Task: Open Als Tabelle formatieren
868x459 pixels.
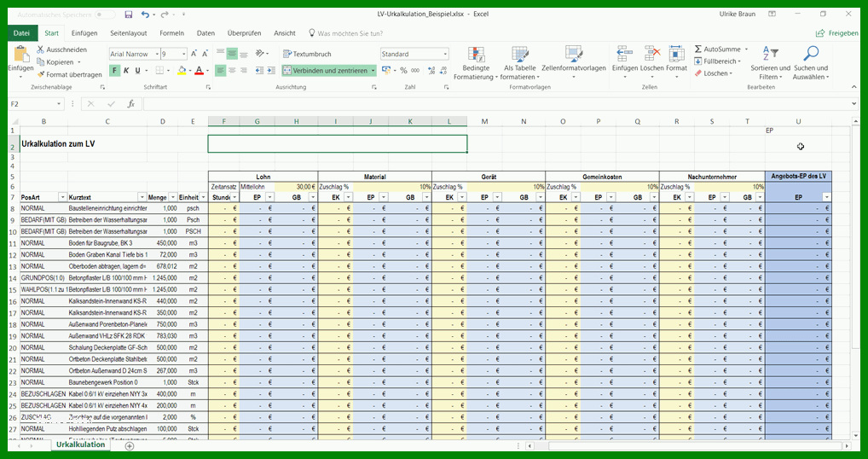Action: [520, 62]
